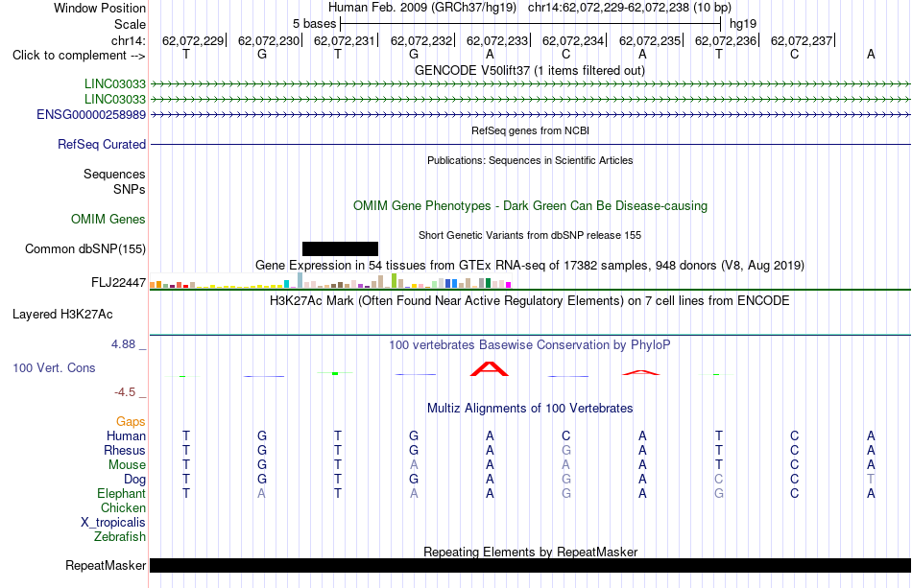Select the OMIM Genes track label

108,219
